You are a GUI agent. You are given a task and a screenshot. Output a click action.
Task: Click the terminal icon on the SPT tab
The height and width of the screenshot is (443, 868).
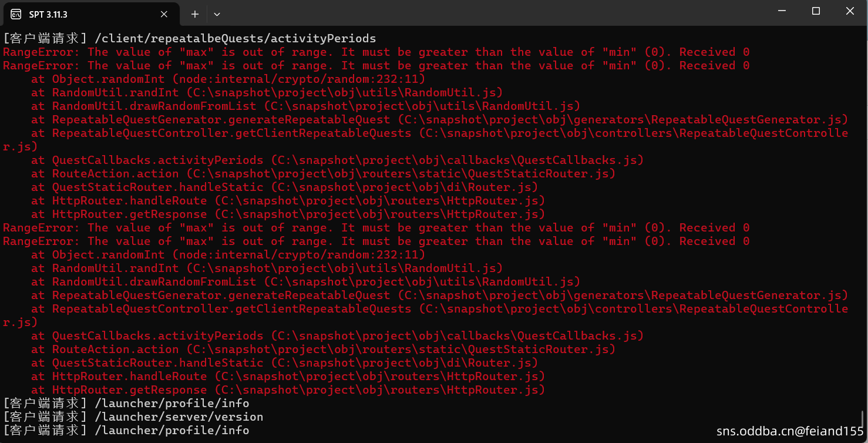coord(16,14)
